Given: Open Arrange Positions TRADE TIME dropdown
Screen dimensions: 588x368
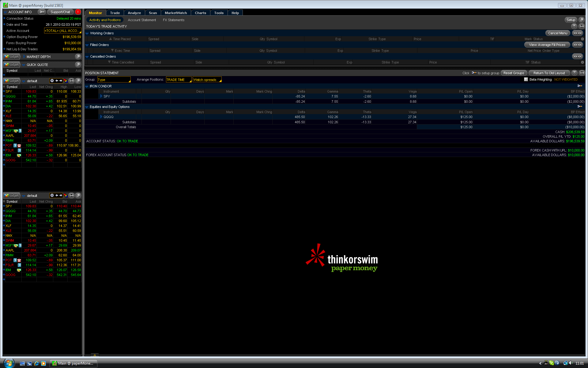Looking at the screenshot, I should 179,80.
